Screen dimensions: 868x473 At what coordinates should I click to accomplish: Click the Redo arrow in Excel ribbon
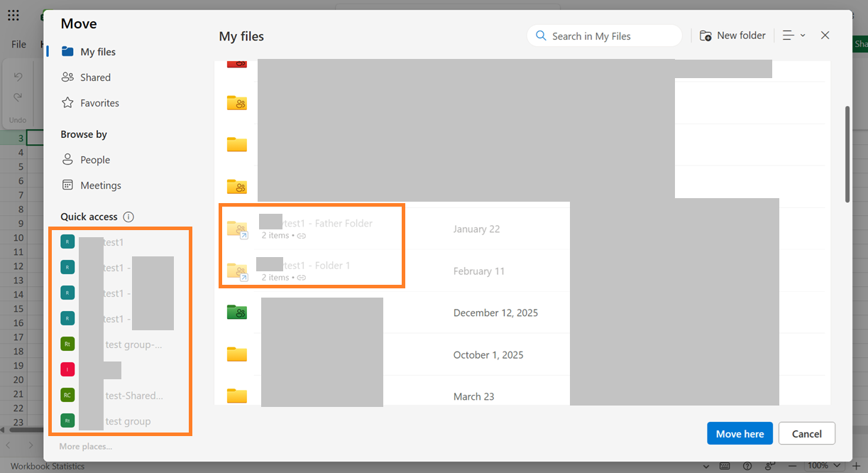18,97
